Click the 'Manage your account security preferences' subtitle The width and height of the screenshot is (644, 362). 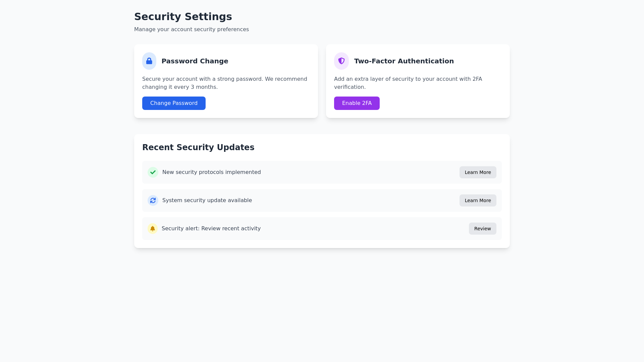click(191, 29)
